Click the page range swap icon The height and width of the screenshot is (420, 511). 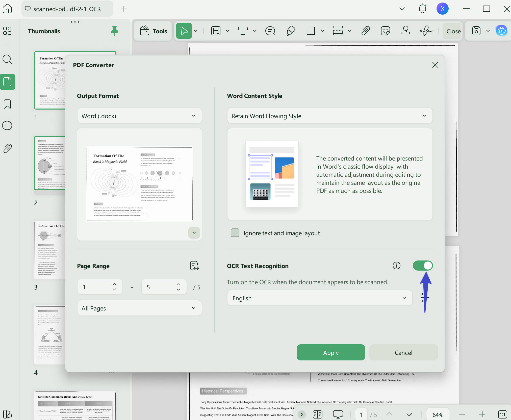pos(194,266)
